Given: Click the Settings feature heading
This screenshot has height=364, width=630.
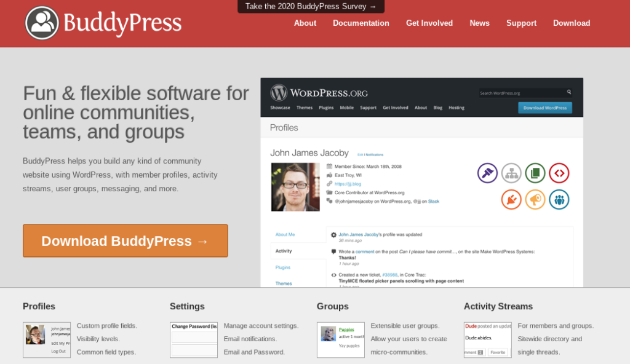Looking at the screenshot, I should tap(187, 306).
